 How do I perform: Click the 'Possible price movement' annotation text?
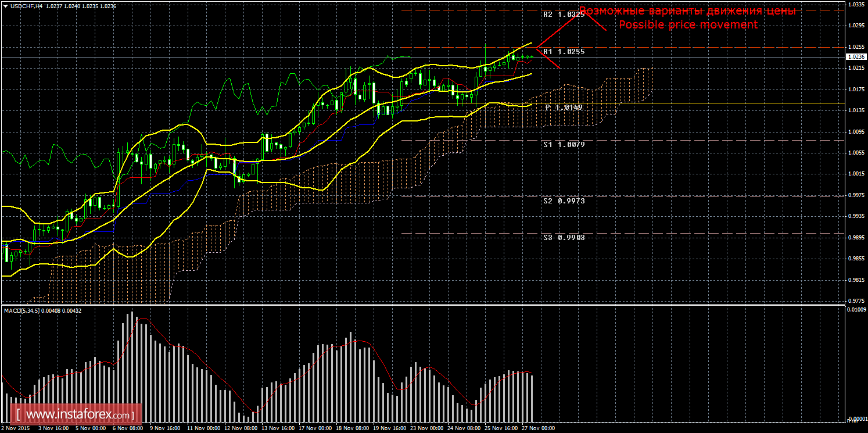pyautogui.click(x=688, y=24)
